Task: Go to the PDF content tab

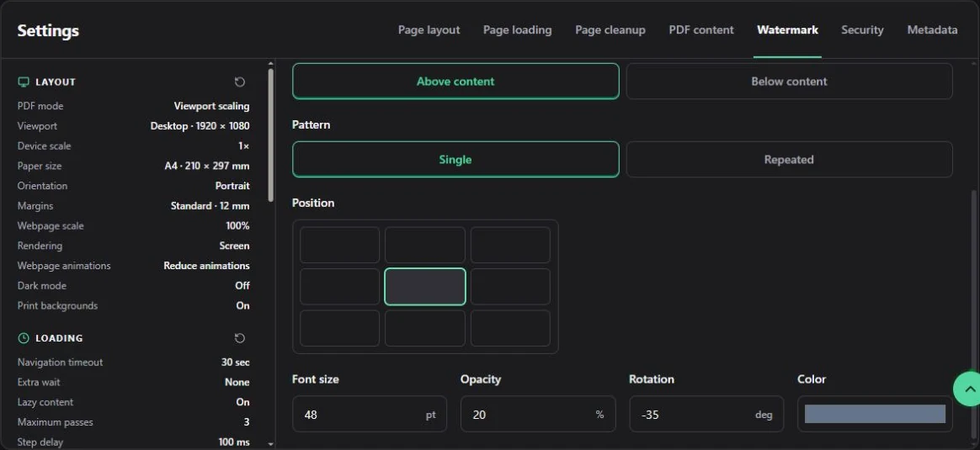Action: point(701,30)
